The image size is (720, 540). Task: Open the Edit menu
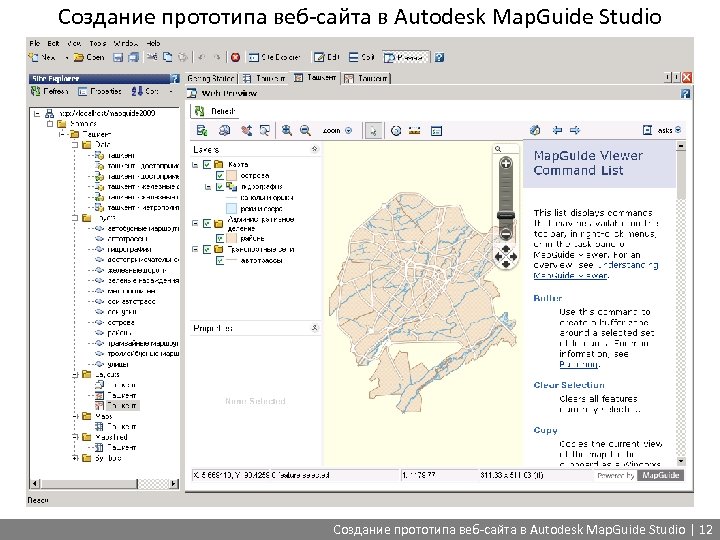[x=53, y=43]
